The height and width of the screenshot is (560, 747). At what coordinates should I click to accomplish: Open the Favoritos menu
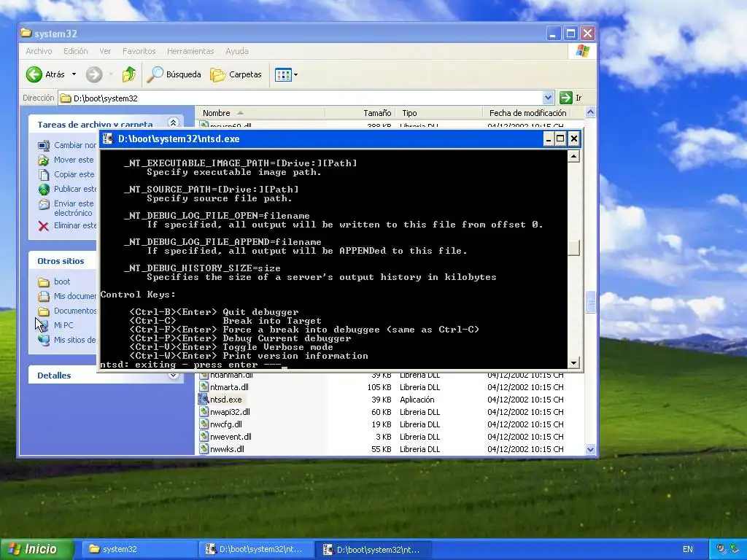pos(139,51)
